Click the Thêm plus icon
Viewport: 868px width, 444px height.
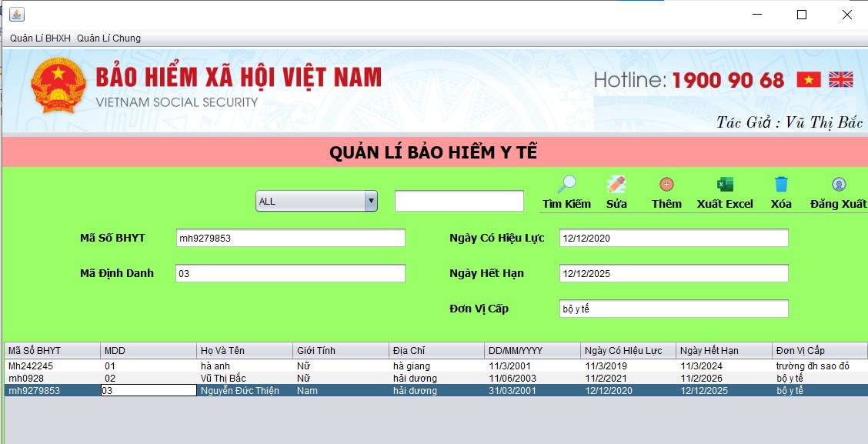(x=666, y=185)
